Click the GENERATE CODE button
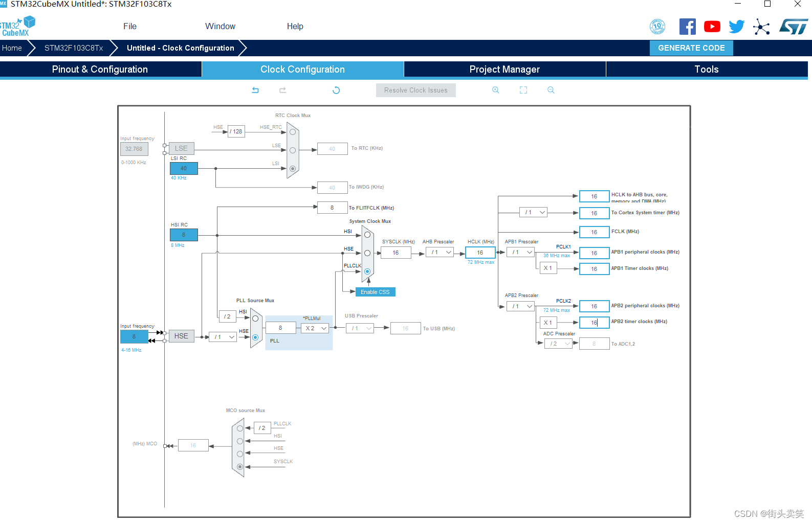 [x=691, y=48]
